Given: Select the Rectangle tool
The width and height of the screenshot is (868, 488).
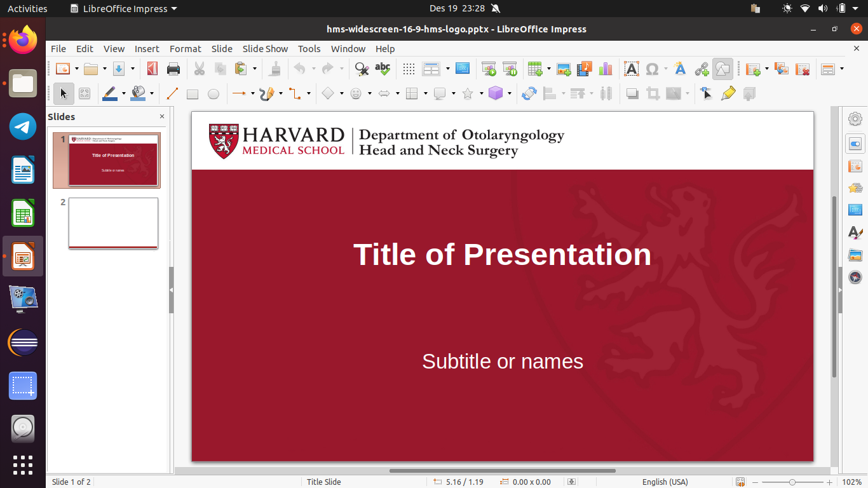Looking at the screenshot, I should 193,94.
